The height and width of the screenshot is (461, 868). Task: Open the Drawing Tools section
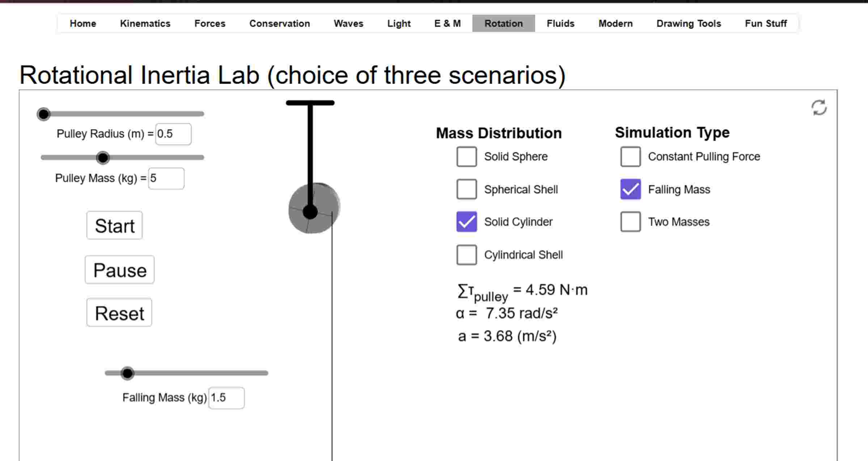click(x=688, y=24)
